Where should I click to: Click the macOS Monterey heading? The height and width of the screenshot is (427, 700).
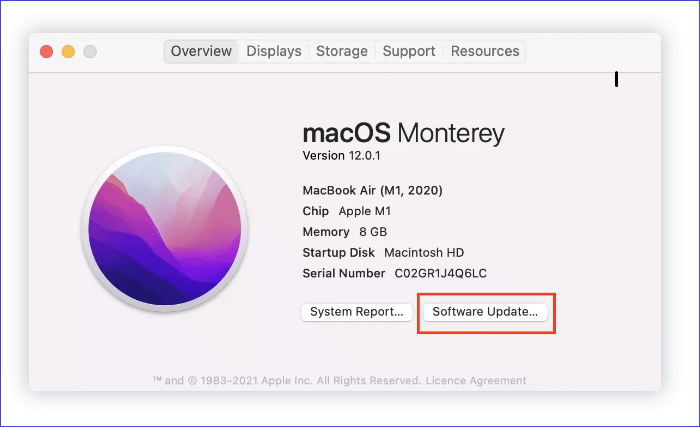tap(403, 134)
